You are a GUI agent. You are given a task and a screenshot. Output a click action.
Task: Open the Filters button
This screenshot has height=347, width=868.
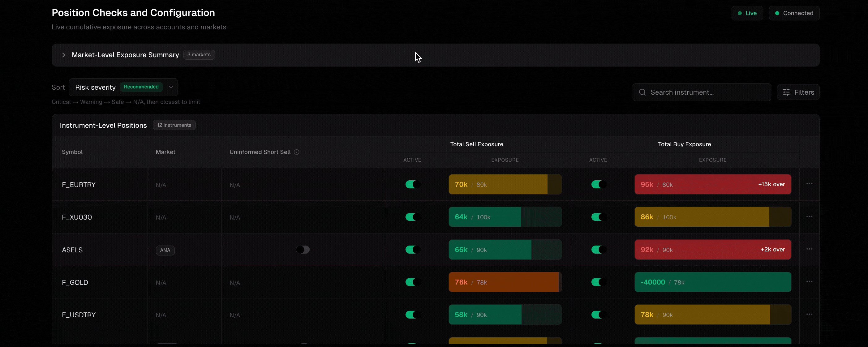(x=798, y=92)
